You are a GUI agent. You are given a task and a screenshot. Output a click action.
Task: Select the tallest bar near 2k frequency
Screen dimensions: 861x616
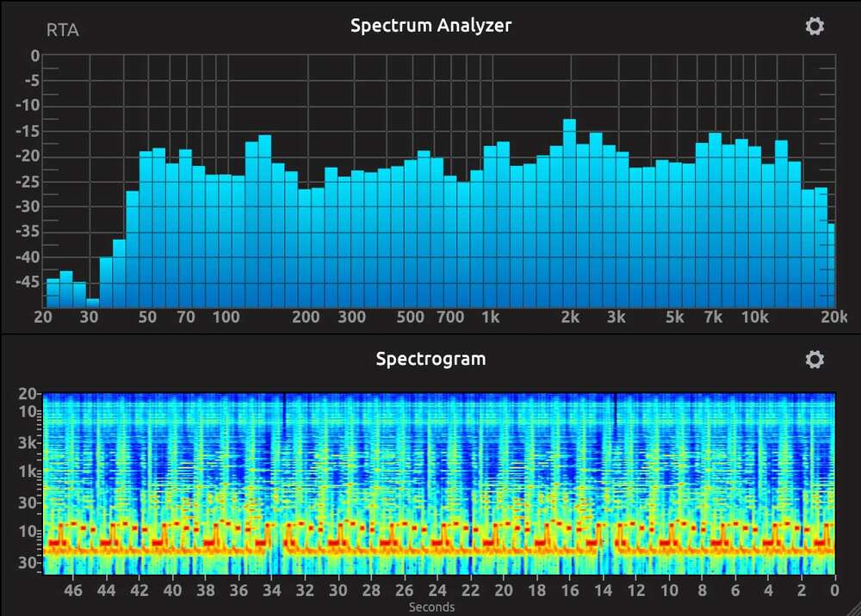tap(569, 172)
